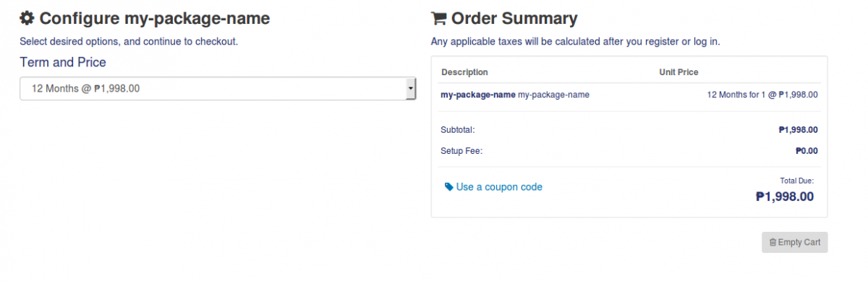
Task: Open the Term and Price dropdown
Action: tap(218, 88)
